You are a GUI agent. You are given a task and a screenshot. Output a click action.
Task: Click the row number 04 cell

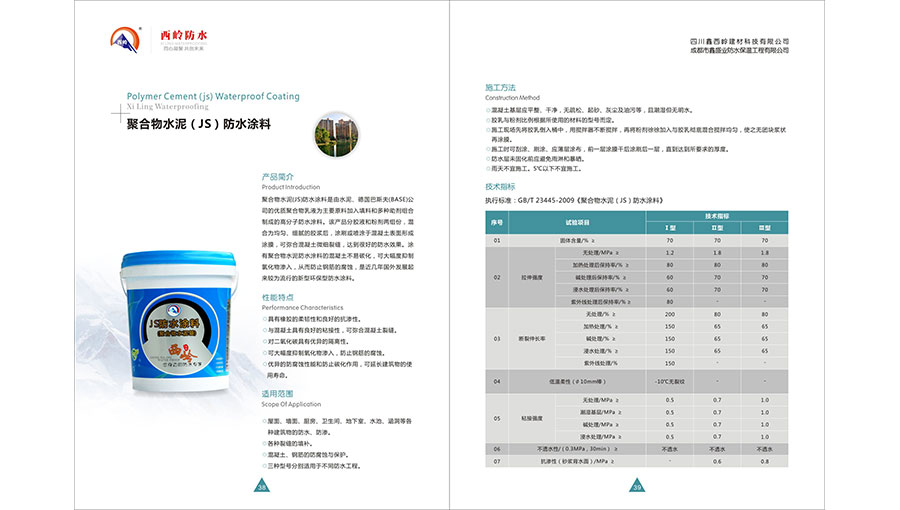[x=497, y=381]
